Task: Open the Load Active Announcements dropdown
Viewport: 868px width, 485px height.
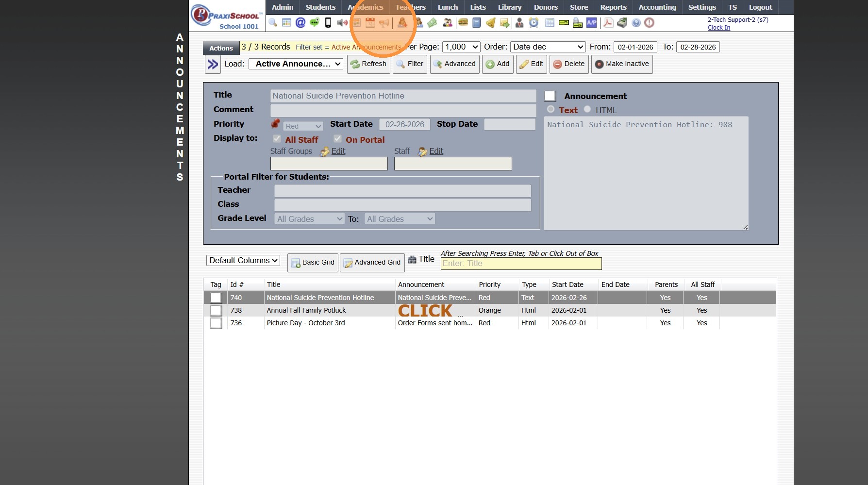Action: (x=296, y=64)
